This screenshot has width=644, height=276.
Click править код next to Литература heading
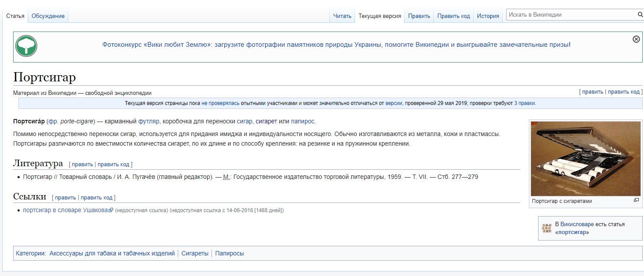click(113, 164)
